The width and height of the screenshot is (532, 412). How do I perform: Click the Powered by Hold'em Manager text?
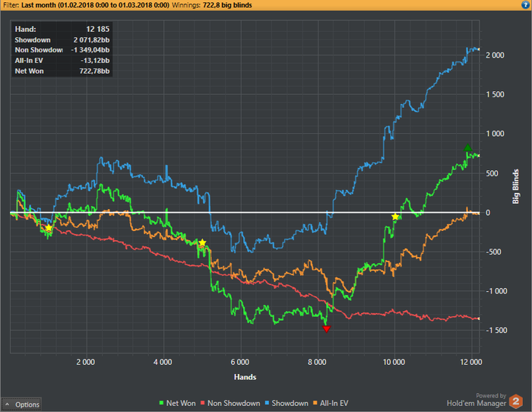click(477, 400)
